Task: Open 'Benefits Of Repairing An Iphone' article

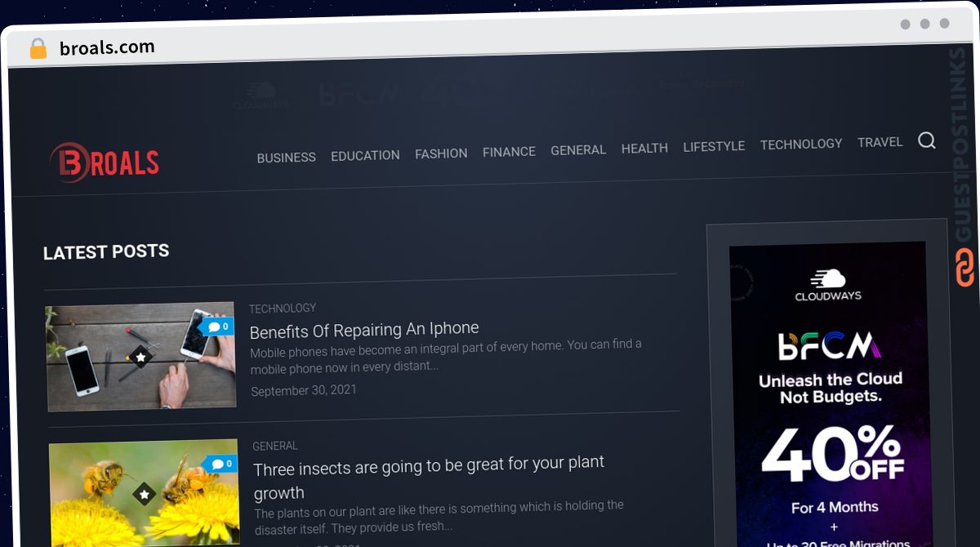Action: coord(364,330)
